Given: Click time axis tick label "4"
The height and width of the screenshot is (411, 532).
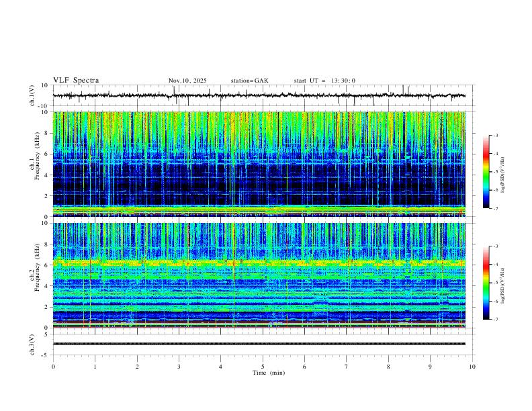Looking at the screenshot, I should (x=221, y=367).
